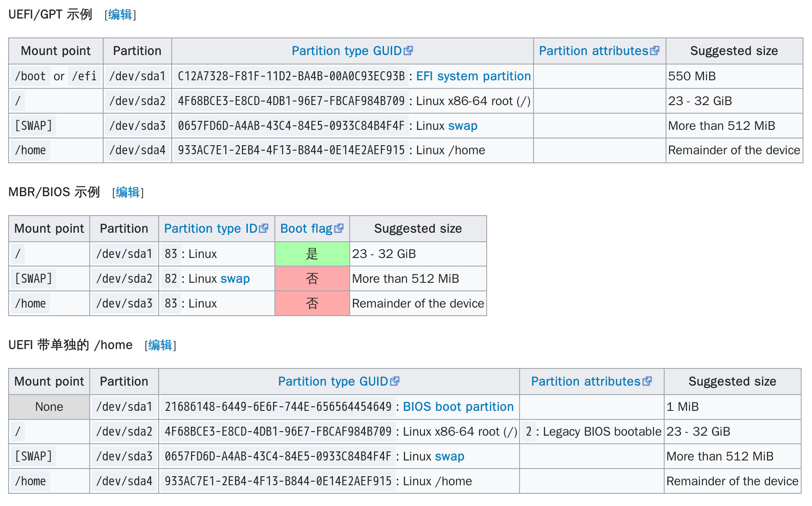The height and width of the screenshot is (506, 812).
Task: Select the GUID 21686148-6449-6E6F-744E-656564454649
Action: [278, 407]
